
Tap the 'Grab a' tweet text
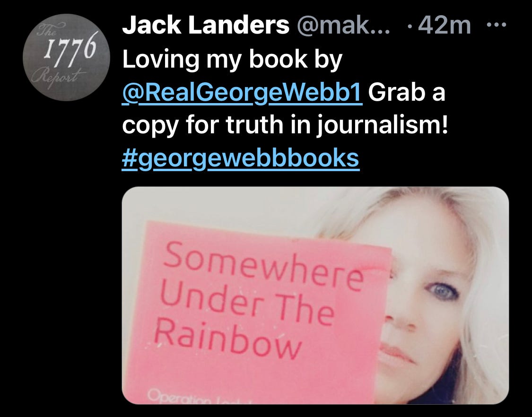(x=407, y=92)
